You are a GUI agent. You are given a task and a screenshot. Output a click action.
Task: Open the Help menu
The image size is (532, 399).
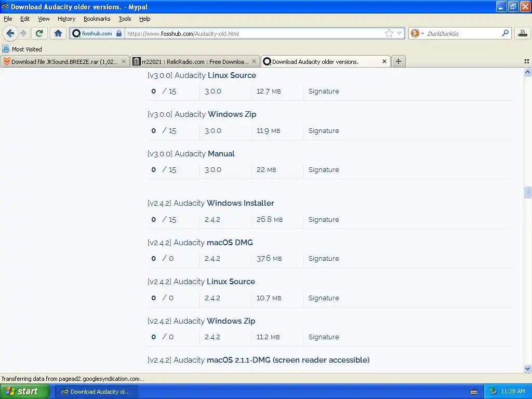[x=145, y=19]
